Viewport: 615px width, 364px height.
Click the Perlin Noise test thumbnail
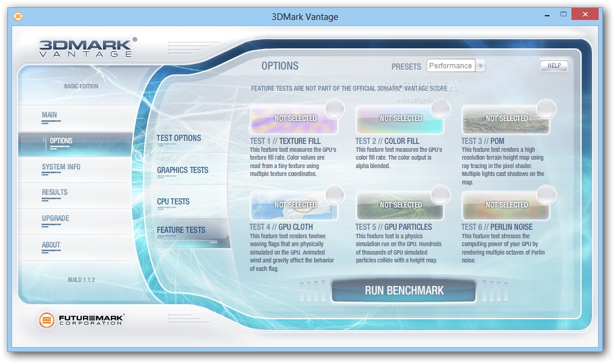pos(505,206)
